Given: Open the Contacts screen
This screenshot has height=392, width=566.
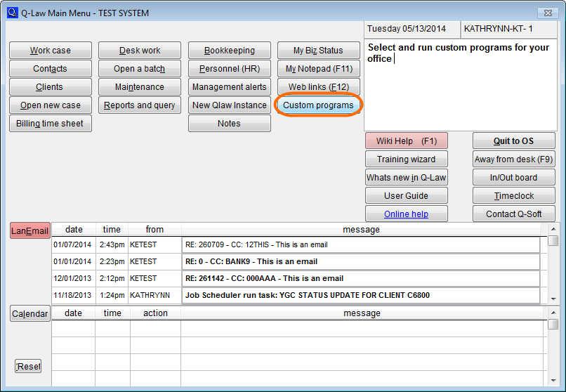Looking at the screenshot, I should (50, 69).
